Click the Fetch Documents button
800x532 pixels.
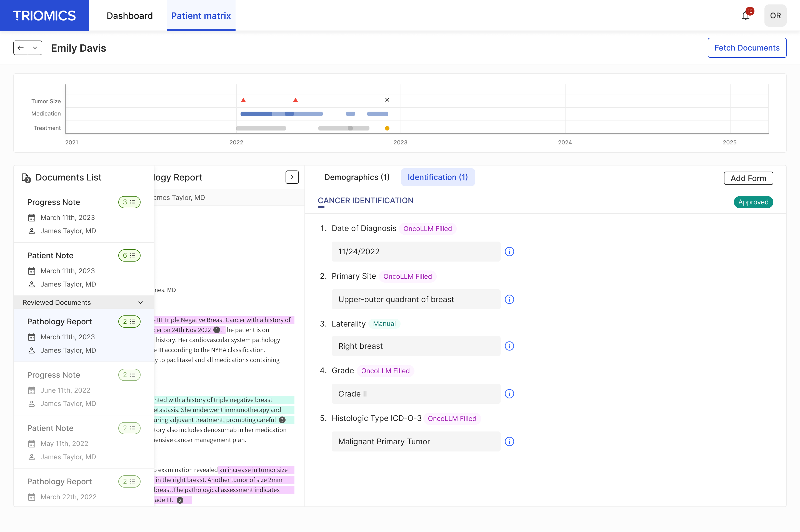tap(747, 48)
